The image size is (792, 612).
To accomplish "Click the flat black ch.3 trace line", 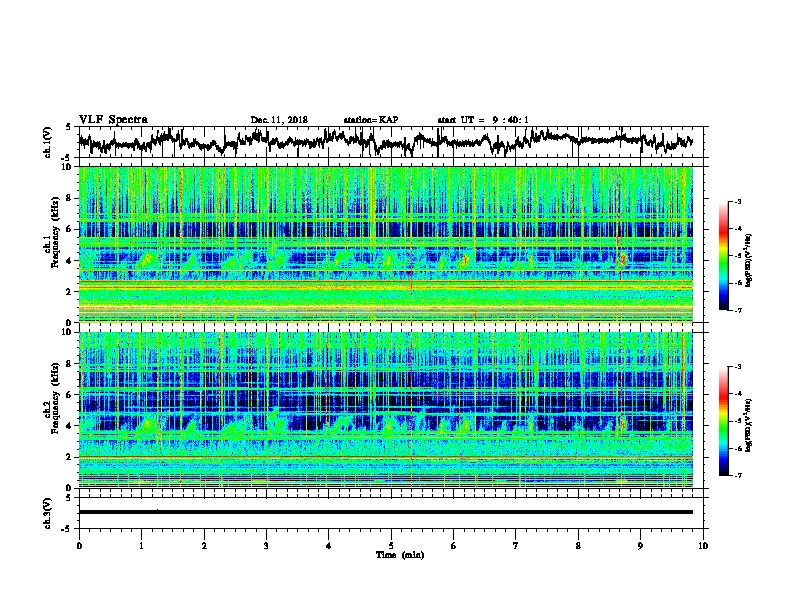I will [386, 512].
